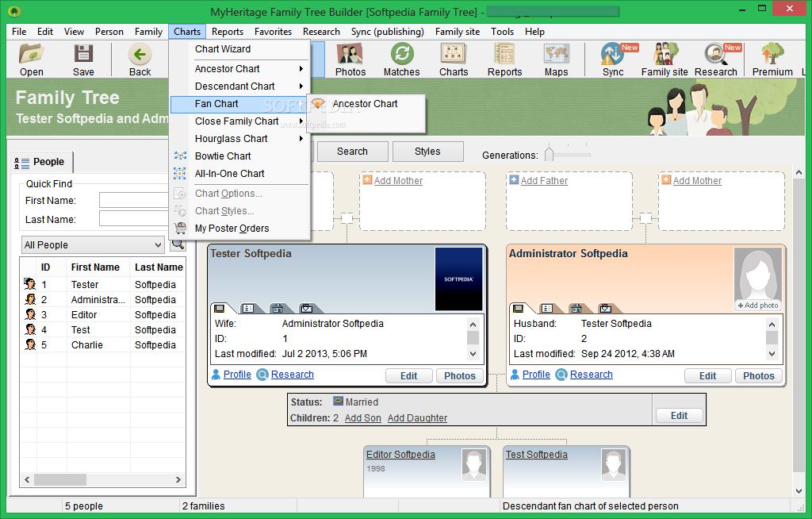Open the Sync (publishing) menu
This screenshot has width=812, height=519.
(387, 32)
